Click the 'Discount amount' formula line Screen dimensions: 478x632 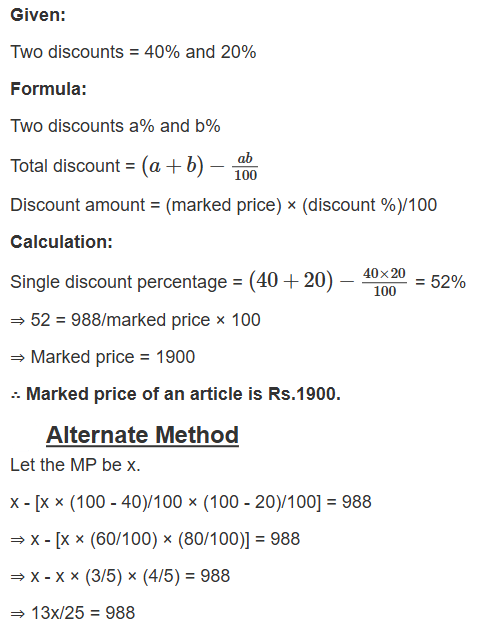point(224,205)
